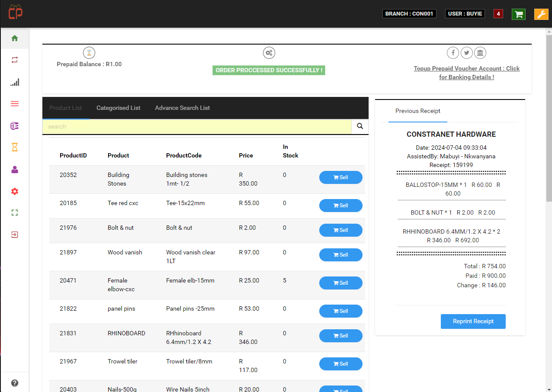Open the red hamburger menu icon

pyautogui.click(x=15, y=103)
